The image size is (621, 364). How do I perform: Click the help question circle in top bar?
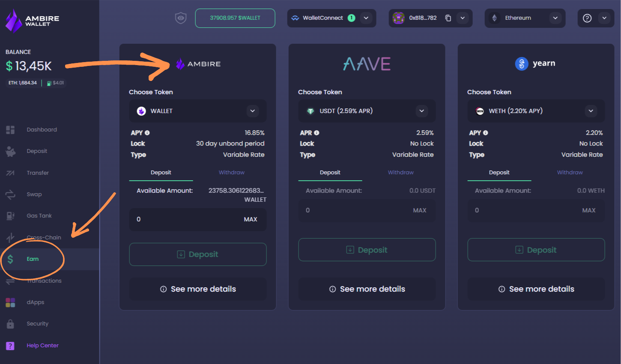(x=587, y=18)
